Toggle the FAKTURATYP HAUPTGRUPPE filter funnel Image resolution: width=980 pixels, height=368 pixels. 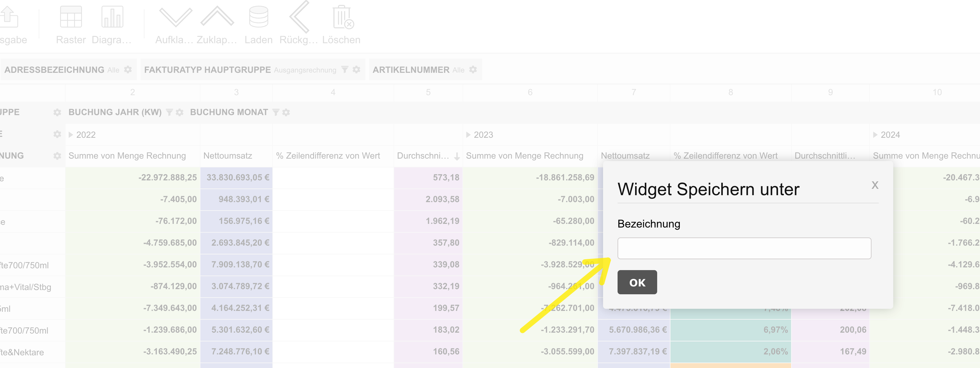click(x=345, y=69)
